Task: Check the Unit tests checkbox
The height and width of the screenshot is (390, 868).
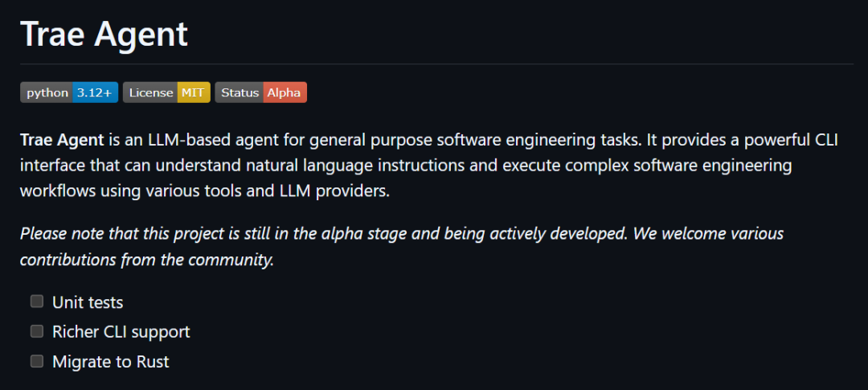Action: pyautogui.click(x=37, y=302)
